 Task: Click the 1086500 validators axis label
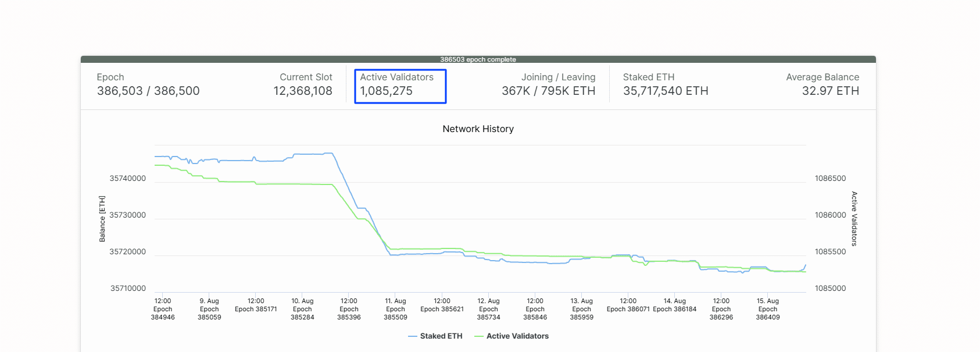click(831, 179)
